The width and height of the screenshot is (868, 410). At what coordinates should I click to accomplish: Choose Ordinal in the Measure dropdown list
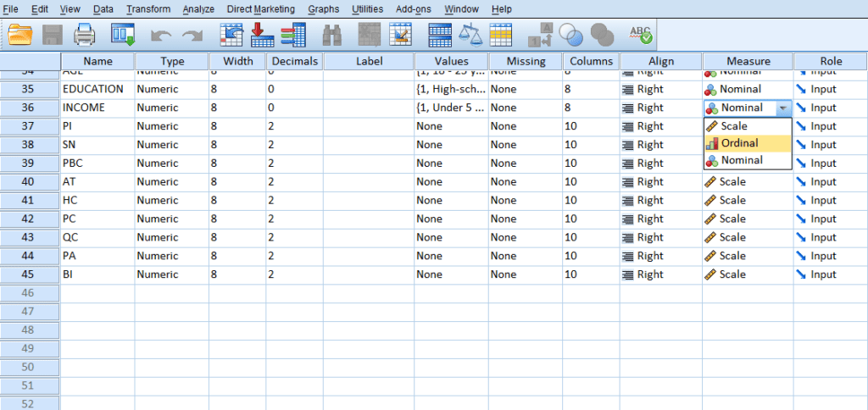coord(739,143)
